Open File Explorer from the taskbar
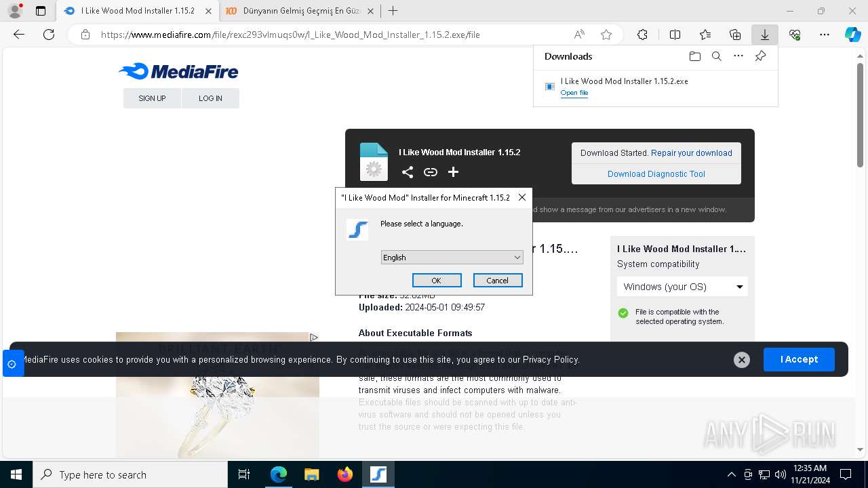The width and height of the screenshot is (868, 488). pyautogui.click(x=312, y=474)
